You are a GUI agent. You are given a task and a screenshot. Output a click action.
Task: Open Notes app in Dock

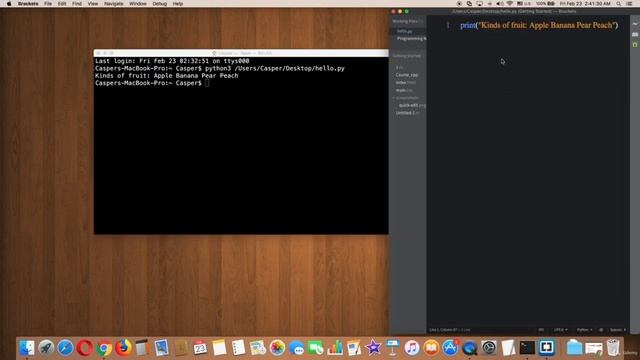[x=219, y=348]
